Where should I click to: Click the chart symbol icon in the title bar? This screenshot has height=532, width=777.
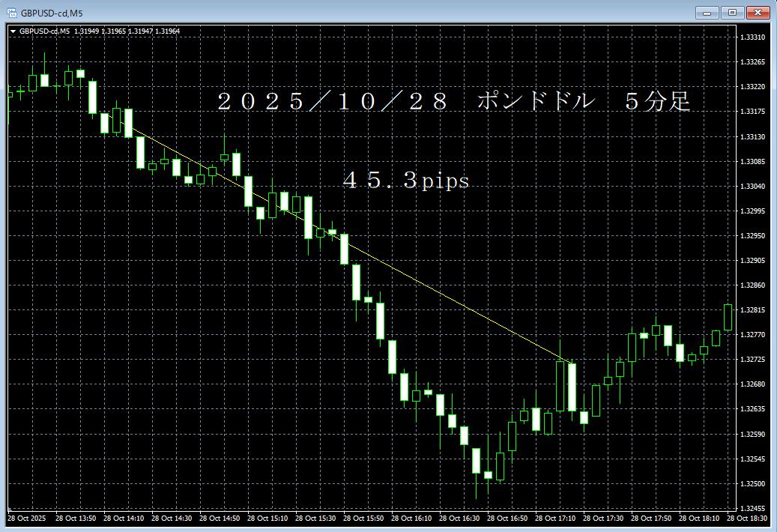(11, 11)
